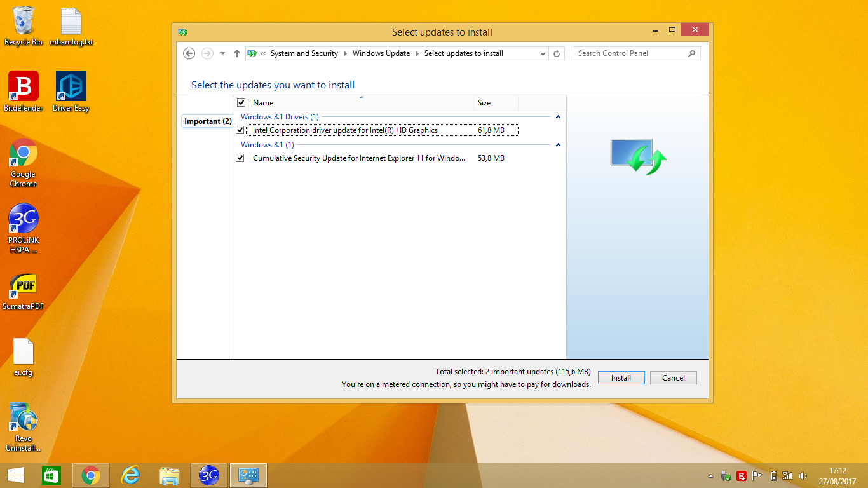Click the Google Chrome desktop shortcut
Screen dimensions: 868x488
pos(24,163)
